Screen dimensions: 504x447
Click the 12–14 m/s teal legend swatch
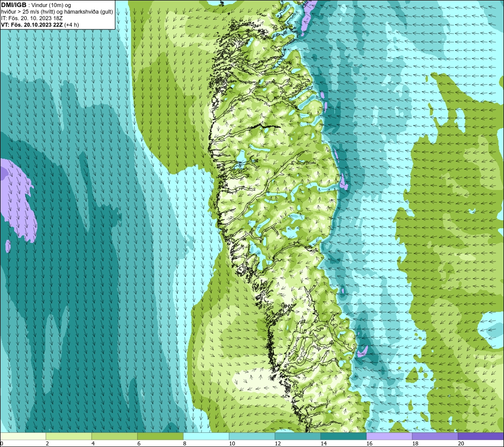coord(297,436)
